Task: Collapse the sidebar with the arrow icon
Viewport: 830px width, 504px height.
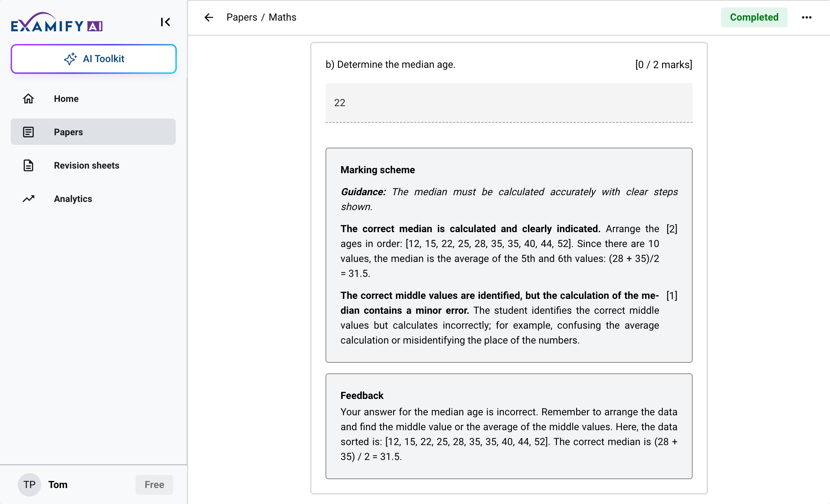Action: 165,22
